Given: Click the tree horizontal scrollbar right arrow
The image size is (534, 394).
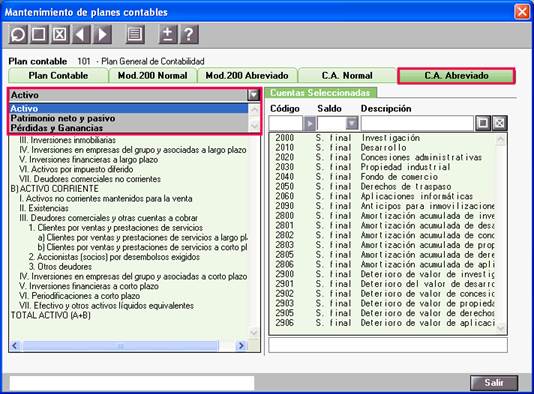Looking at the screenshot, I should coord(241,346).
